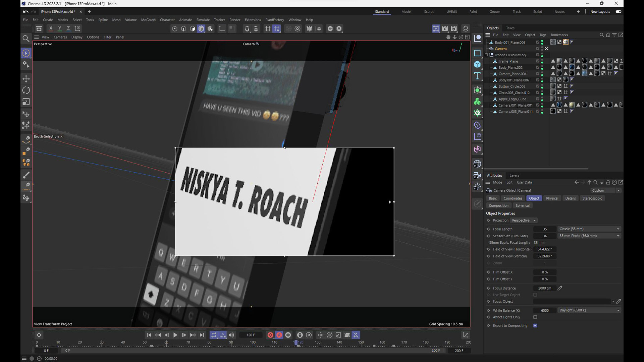The image size is (644, 362).
Task: Click the Paint brush tool icon
Action: click(26, 175)
